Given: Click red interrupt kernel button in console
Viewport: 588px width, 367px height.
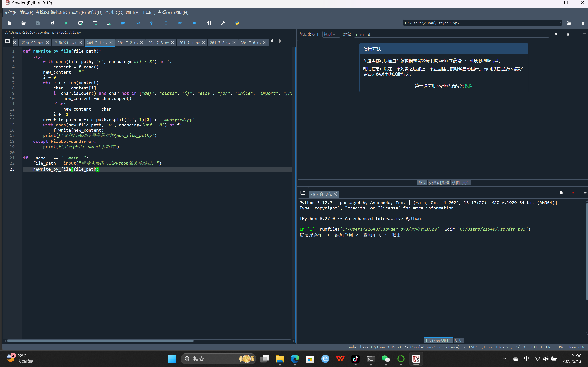Looking at the screenshot, I should (573, 193).
